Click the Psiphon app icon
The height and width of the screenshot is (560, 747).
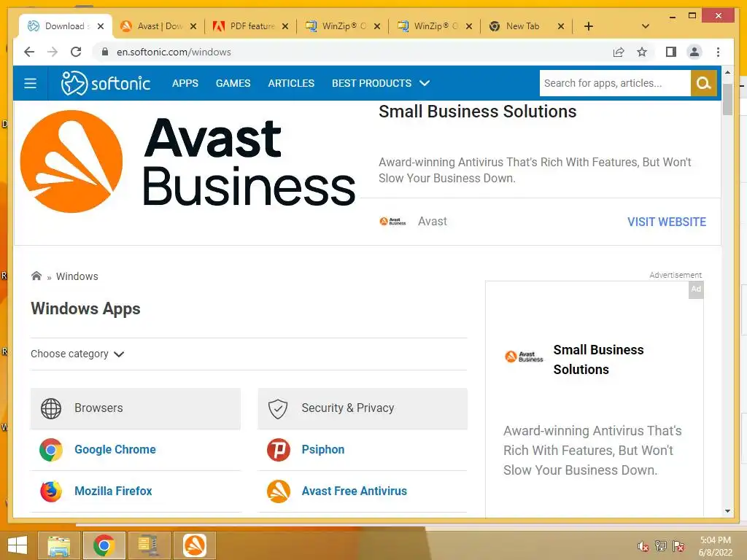(278, 449)
